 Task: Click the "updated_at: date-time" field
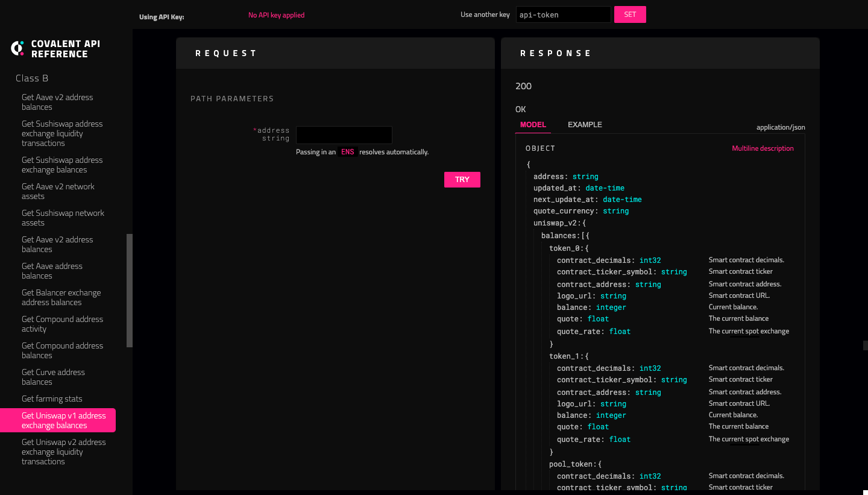[x=579, y=188]
